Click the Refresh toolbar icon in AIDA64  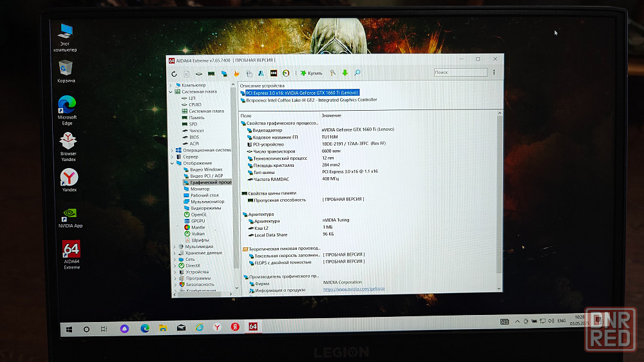[174, 74]
